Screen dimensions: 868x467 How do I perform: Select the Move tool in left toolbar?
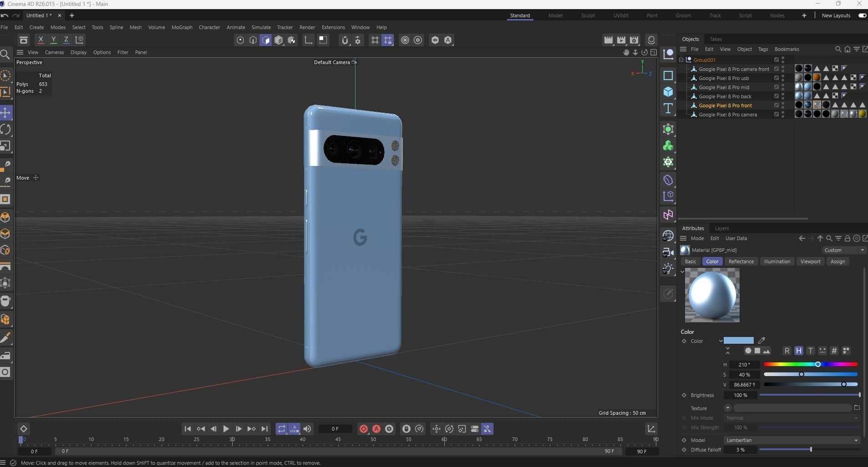(5, 112)
